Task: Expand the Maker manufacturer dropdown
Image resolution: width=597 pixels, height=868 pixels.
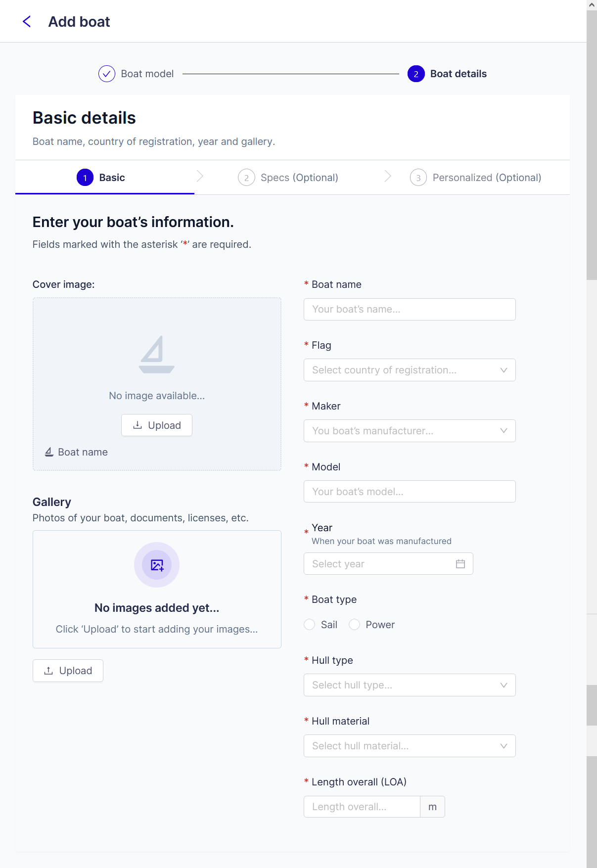Action: click(x=410, y=431)
